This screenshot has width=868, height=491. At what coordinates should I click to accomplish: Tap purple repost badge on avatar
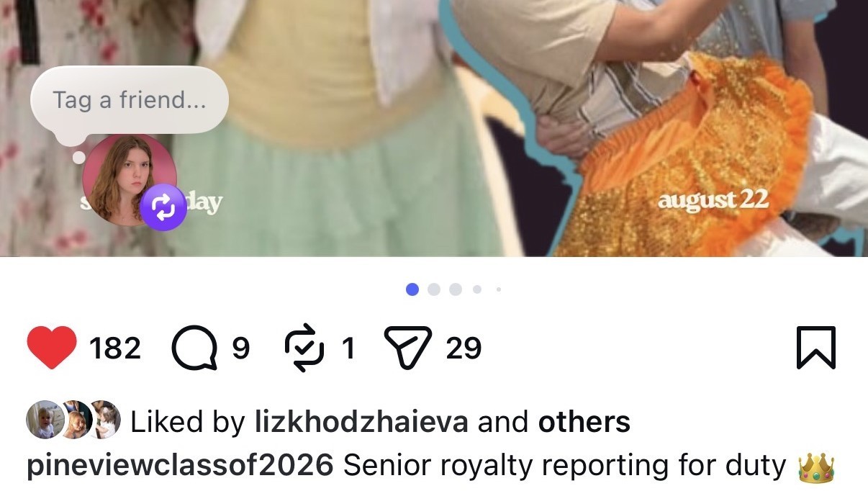pos(163,207)
